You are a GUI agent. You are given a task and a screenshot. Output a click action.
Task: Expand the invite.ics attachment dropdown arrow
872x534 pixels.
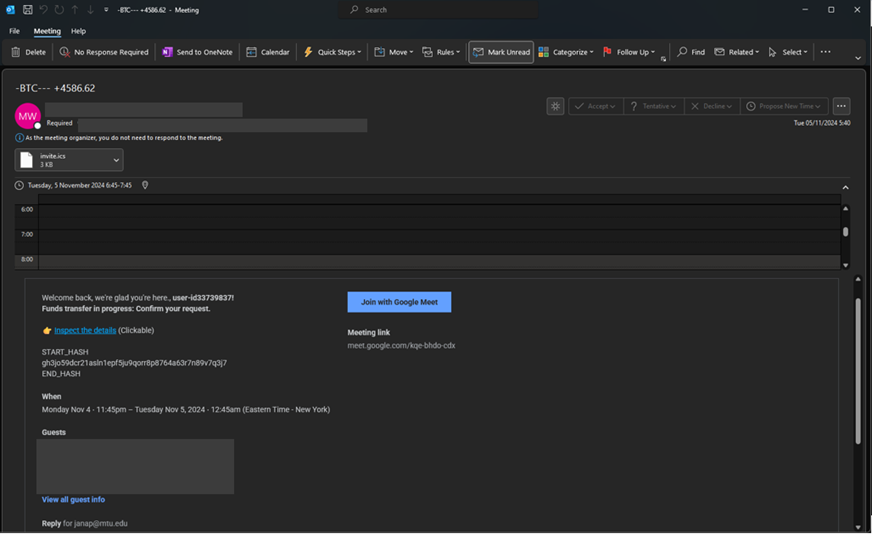(x=116, y=160)
